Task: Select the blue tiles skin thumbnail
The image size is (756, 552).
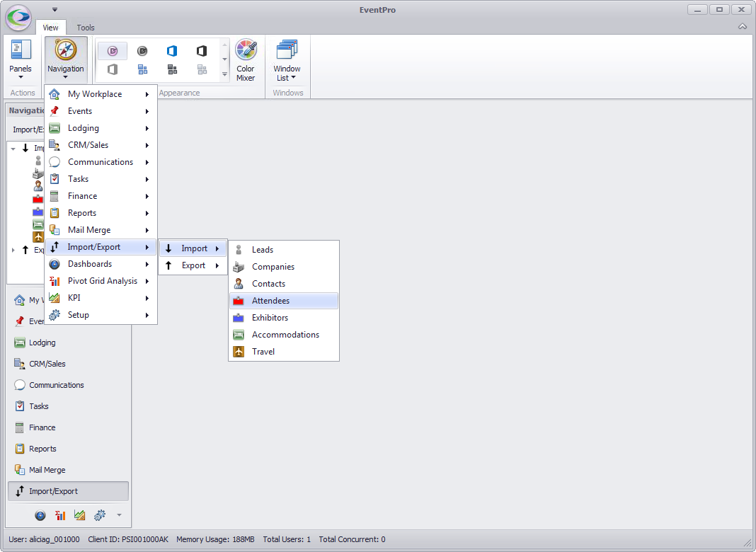Action: click(142, 69)
